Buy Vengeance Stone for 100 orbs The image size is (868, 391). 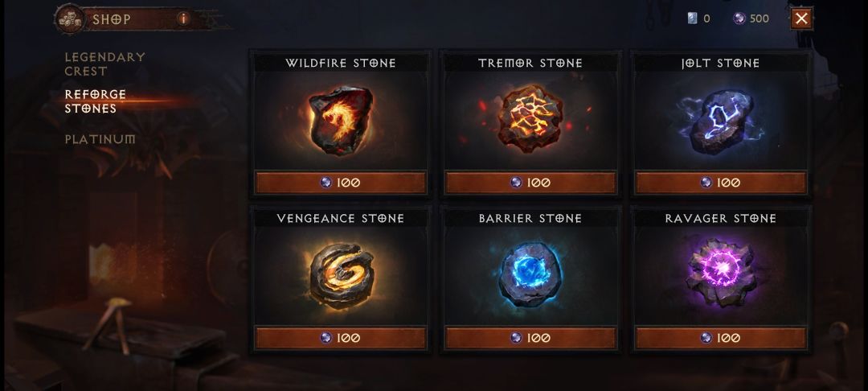pyautogui.click(x=340, y=338)
